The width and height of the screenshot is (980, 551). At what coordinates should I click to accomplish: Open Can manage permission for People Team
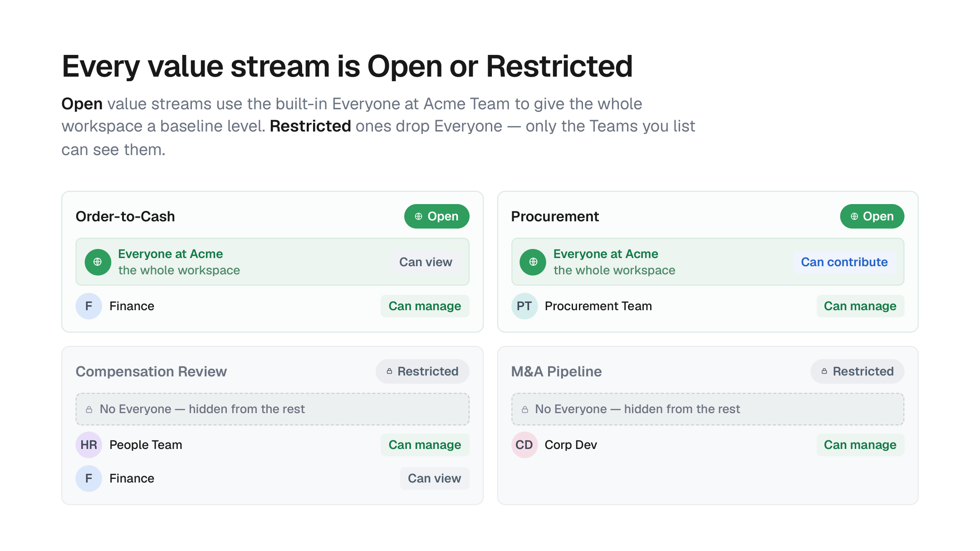[425, 445]
